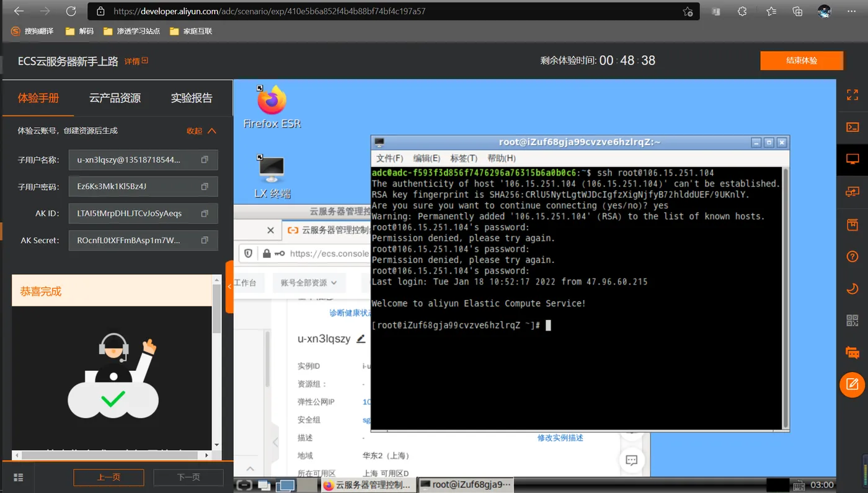Click the terminal window scrollbar

pyautogui.click(x=786, y=298)
